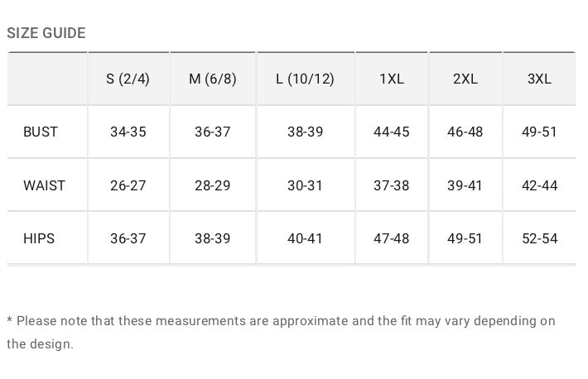Select the HIPS row label
The height and width of the screenshot is (379, 588).
(39, 238)
